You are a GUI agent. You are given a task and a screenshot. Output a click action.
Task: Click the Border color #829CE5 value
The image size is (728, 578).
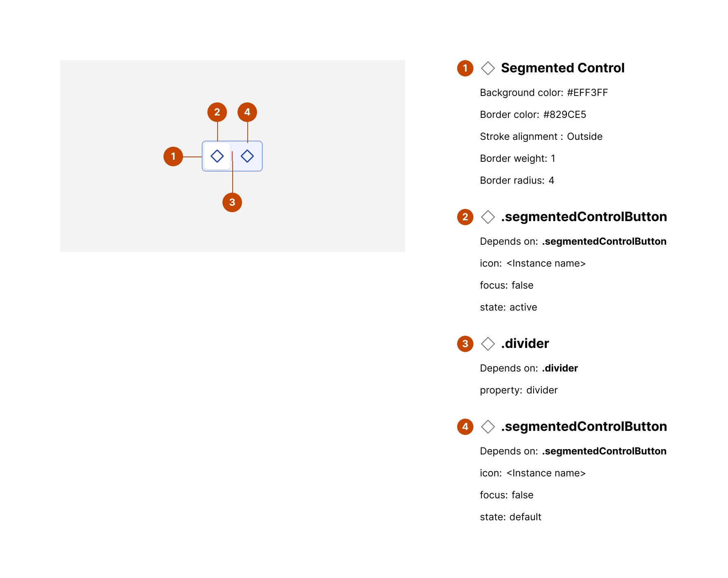[565, 115]
